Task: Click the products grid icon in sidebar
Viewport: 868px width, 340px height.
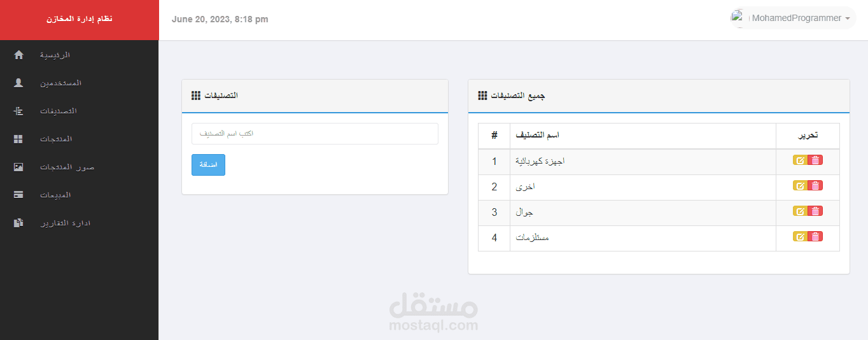Action: click(x=18, y=139)
